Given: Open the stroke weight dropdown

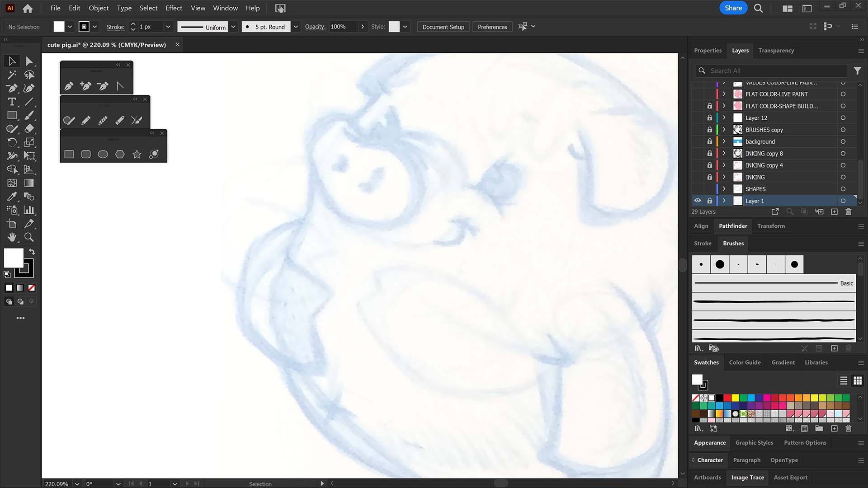Looking at the screenshot, I should point(168,27).
